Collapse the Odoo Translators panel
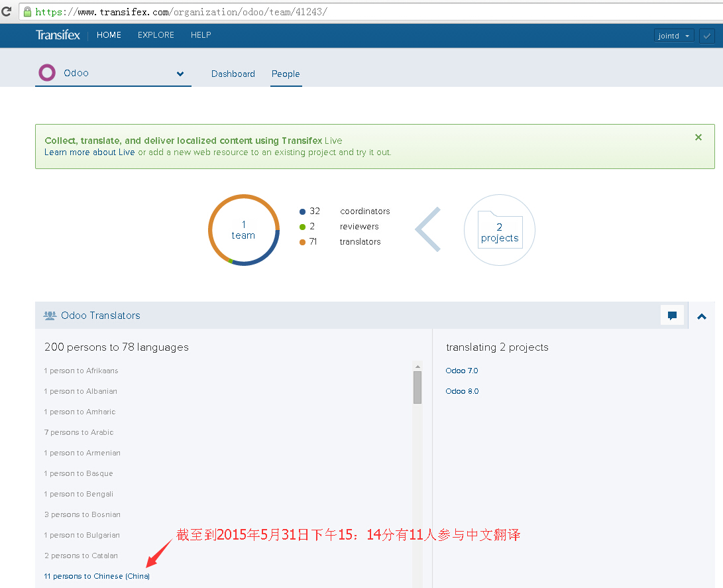The image size is (723, 588). click(x=702, y=316)
